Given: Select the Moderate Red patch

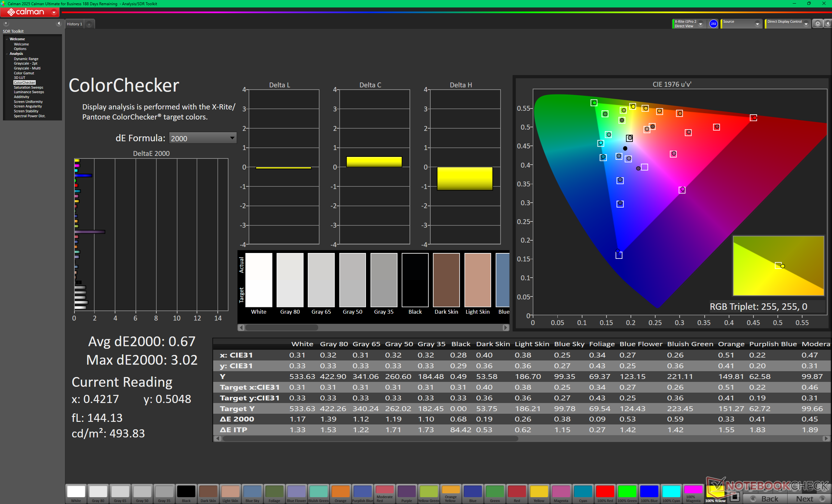Looking at the screenshot, I should click(384, 494).
